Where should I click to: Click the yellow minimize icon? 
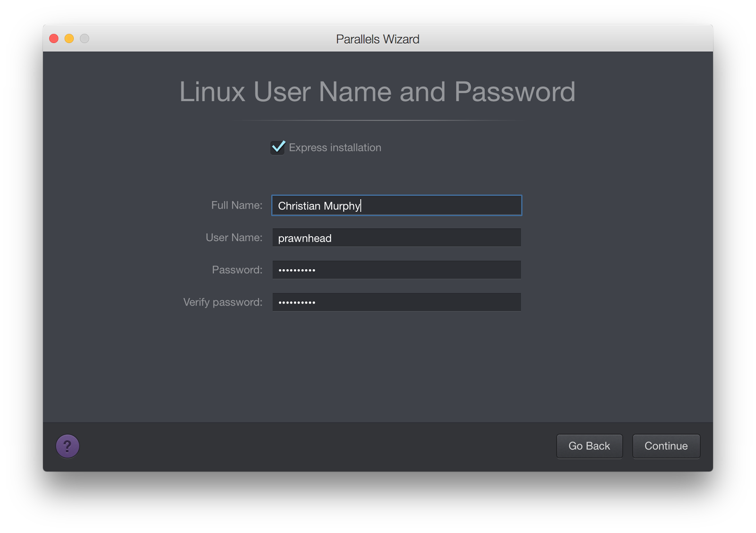[69, 39]
